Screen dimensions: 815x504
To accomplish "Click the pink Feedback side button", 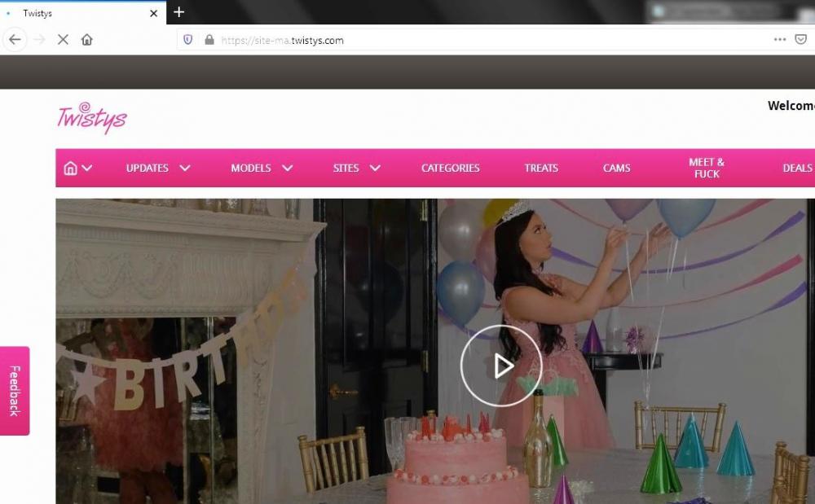I will (15, 391).
